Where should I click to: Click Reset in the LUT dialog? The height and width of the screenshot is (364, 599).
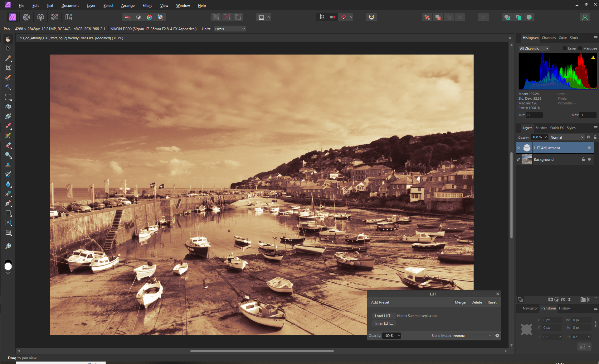(x=492, y=302)
